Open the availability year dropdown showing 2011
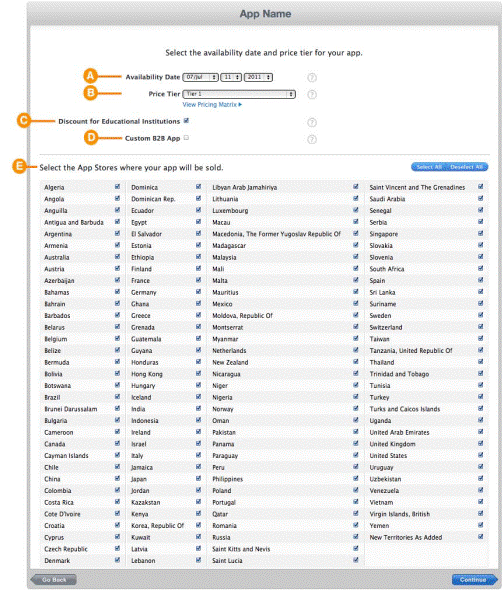The height and width of the screenshot is (590, 503). [258, 77]
